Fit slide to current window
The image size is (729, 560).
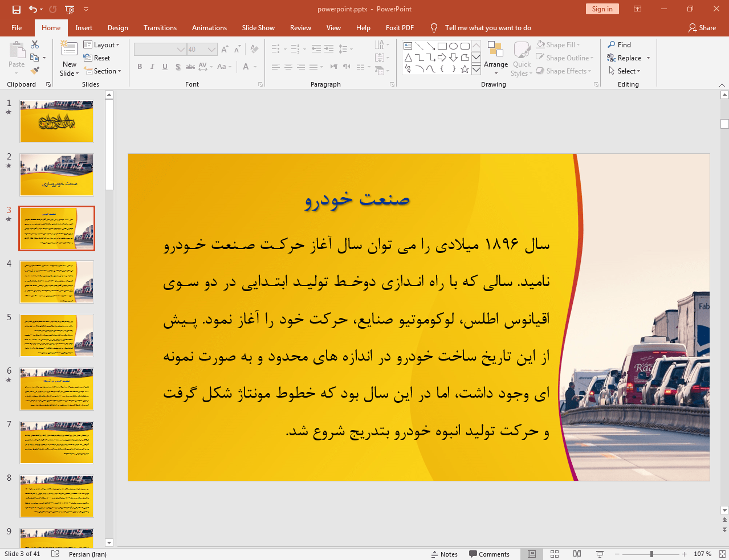pos(722,554)
